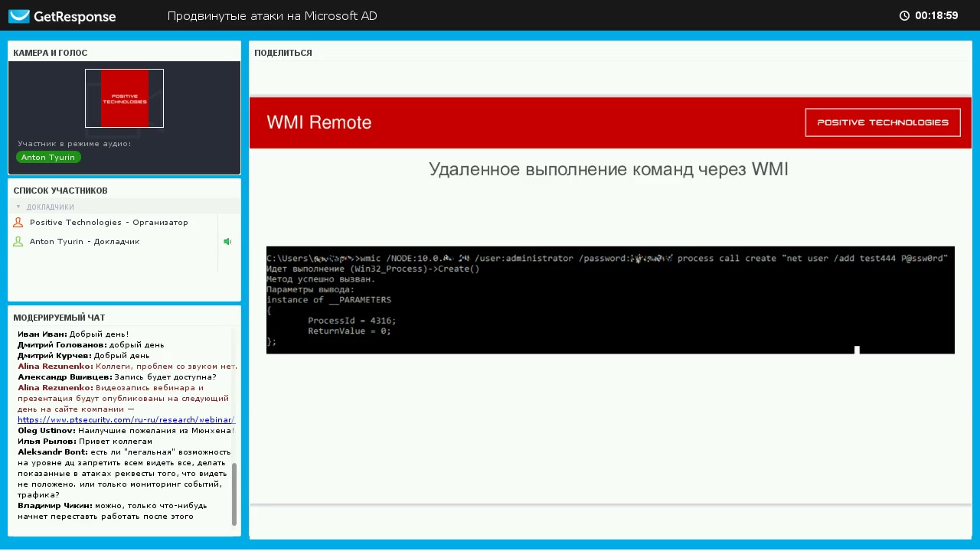Collapse the Докладчики group arrow

pos(18,207)
